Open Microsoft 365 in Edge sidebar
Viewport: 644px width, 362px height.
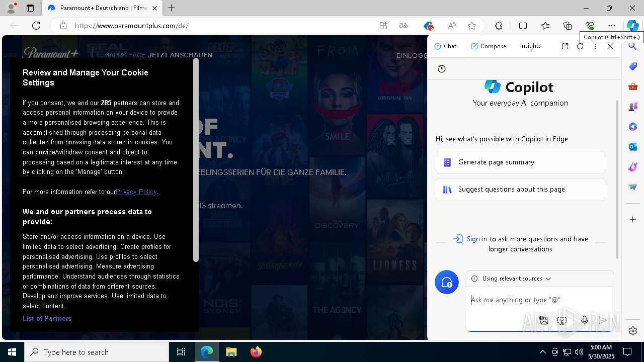click(x=633, y=127)
